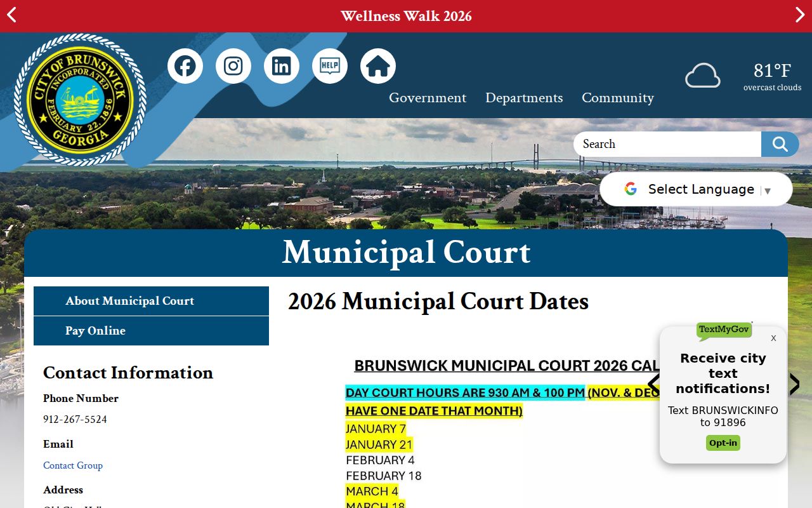Click the 2026 Municipal Court Dates heading
The height and width of the screenshot is (508, 812).
tap(438, 302)
